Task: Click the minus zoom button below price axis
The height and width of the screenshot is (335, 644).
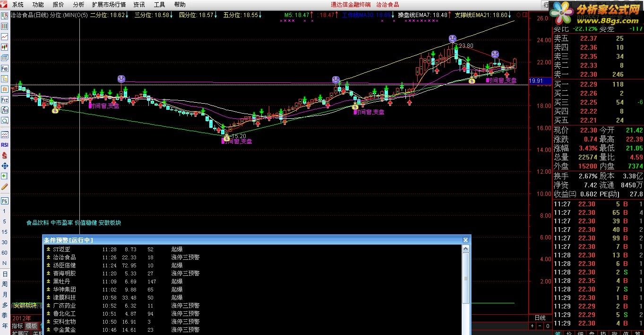Action: 540,326
